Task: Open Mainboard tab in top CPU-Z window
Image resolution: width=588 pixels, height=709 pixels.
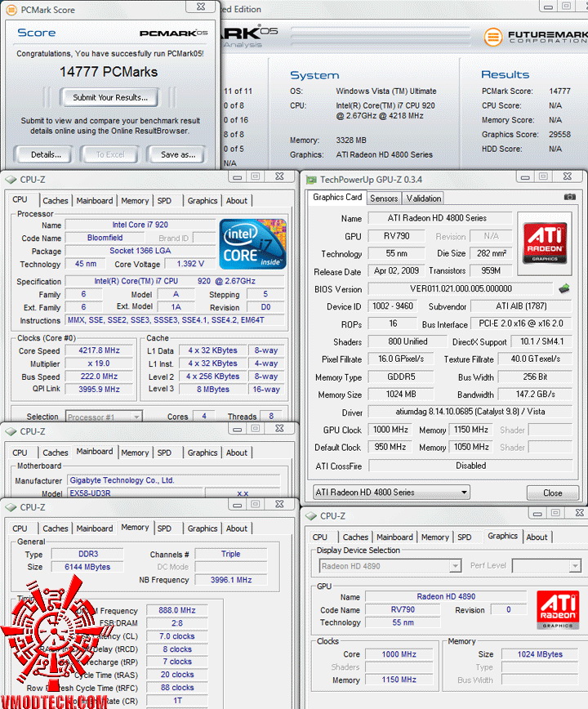Action: [x=95, y=201]
